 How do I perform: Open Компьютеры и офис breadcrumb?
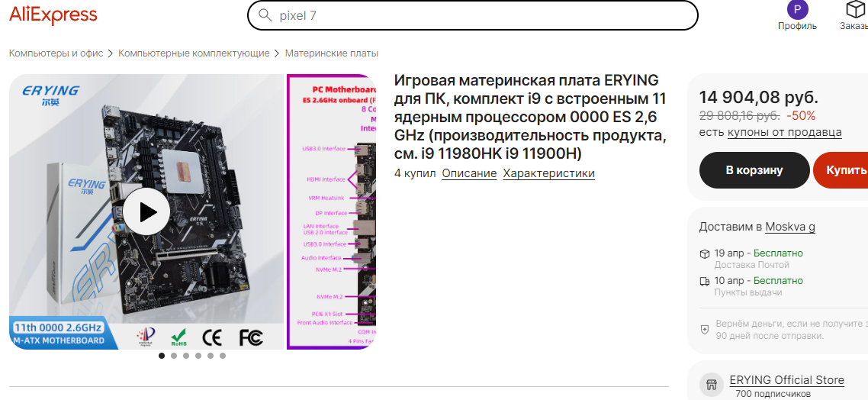(x=56, y=53)
